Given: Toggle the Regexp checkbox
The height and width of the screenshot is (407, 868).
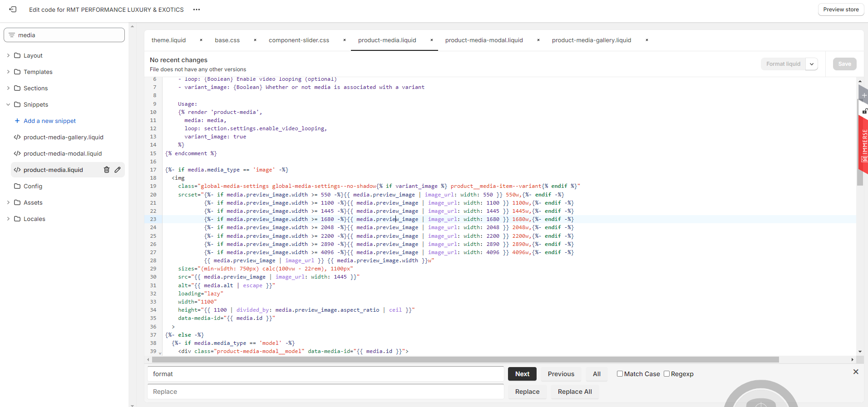Looking at the screenshot, I should 666,374.
